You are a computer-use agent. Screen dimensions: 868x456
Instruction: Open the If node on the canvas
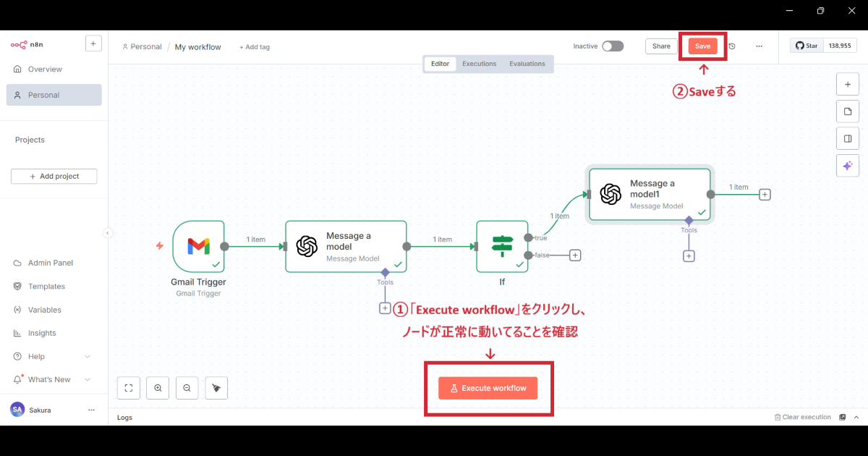(501, 246)
